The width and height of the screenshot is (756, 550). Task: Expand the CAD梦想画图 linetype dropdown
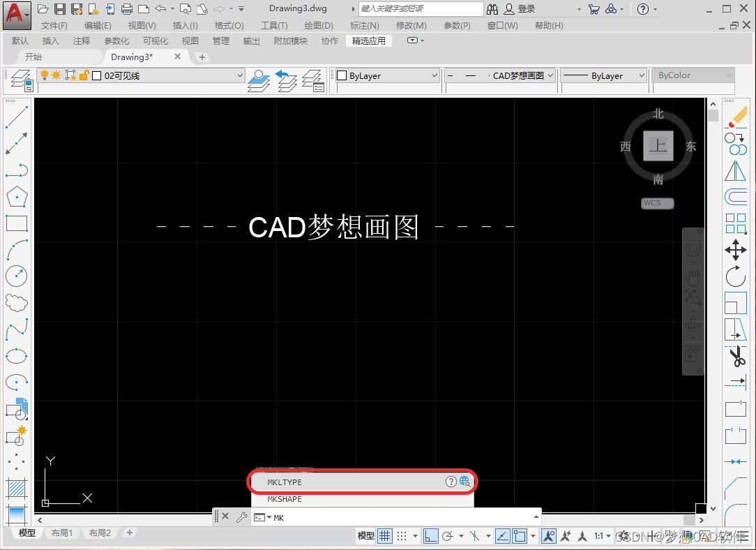pos(550,75)
